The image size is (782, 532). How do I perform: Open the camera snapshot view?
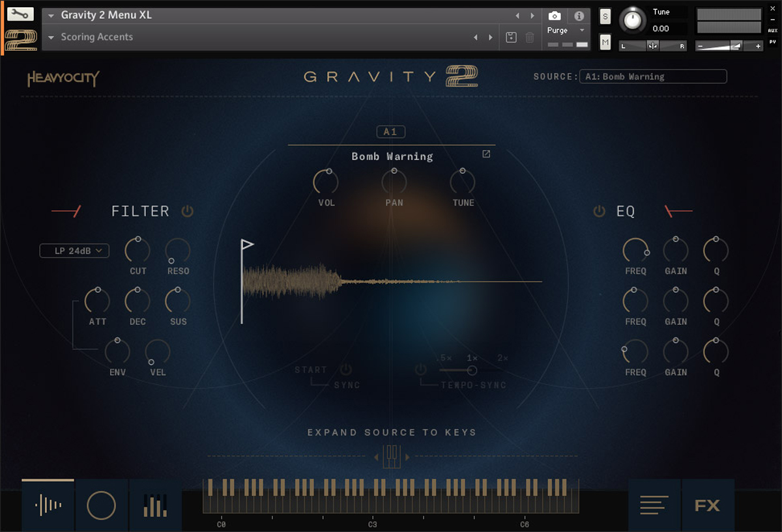coord(555,16)
